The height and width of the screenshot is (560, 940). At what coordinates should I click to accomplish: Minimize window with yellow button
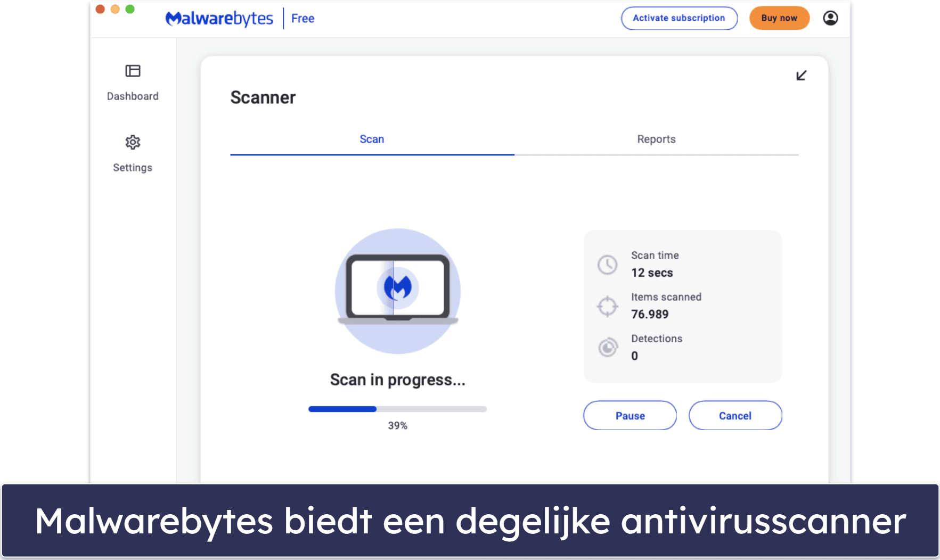(x=115, y=9)
